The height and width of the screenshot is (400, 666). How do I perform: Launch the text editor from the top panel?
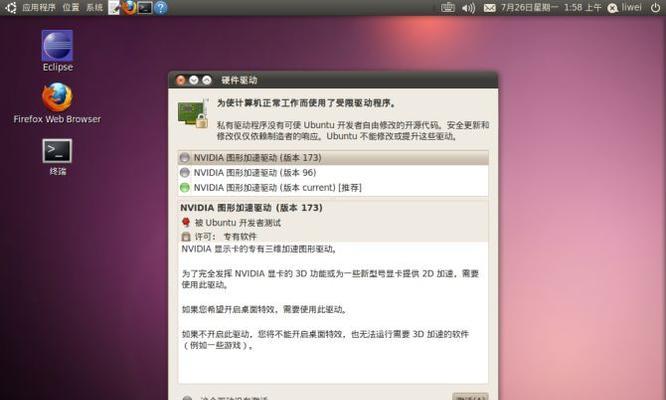pyautogui.click(x=114, y=7)
